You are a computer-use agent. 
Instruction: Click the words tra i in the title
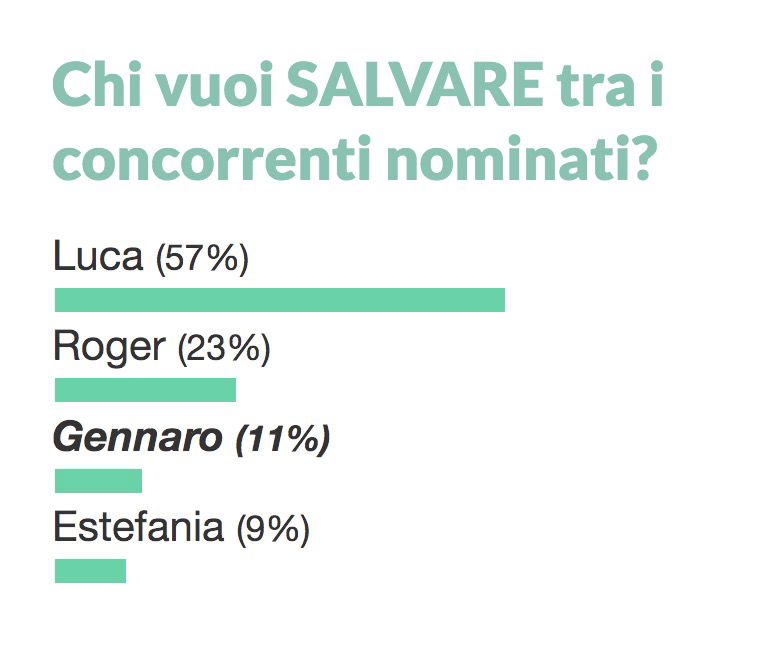pos(610,84)
